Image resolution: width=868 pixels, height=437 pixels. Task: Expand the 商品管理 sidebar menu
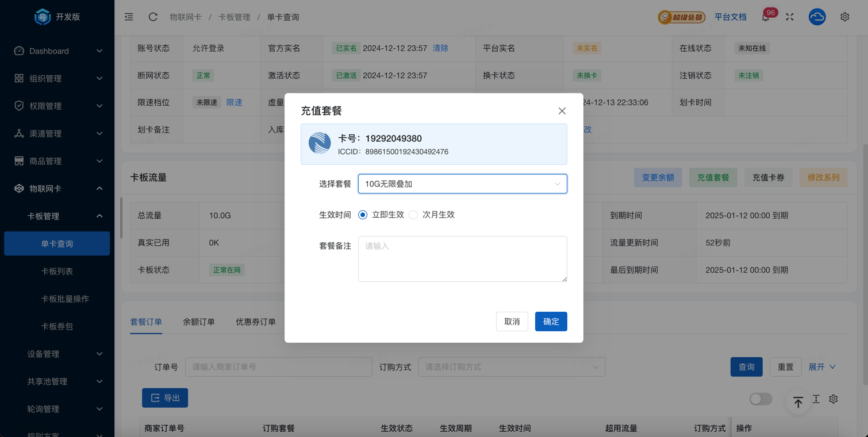click(x=57, y=161)
